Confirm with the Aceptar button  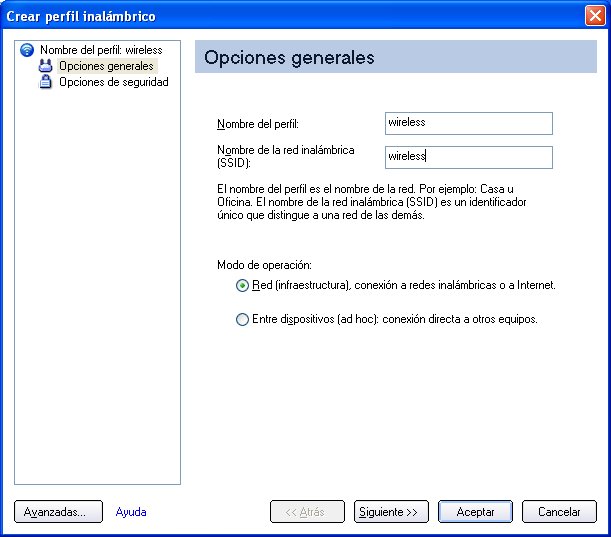(475, 511)
